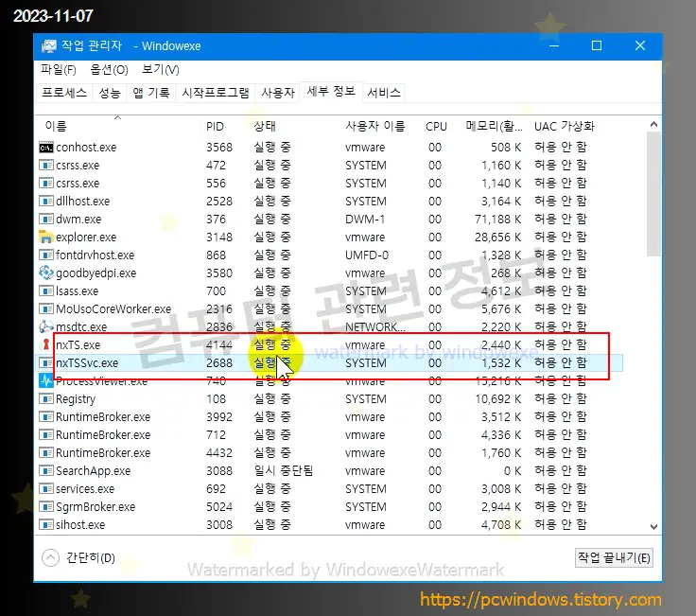Click the PID 5024 cell

pyautogui.click(x=219, y=507)
